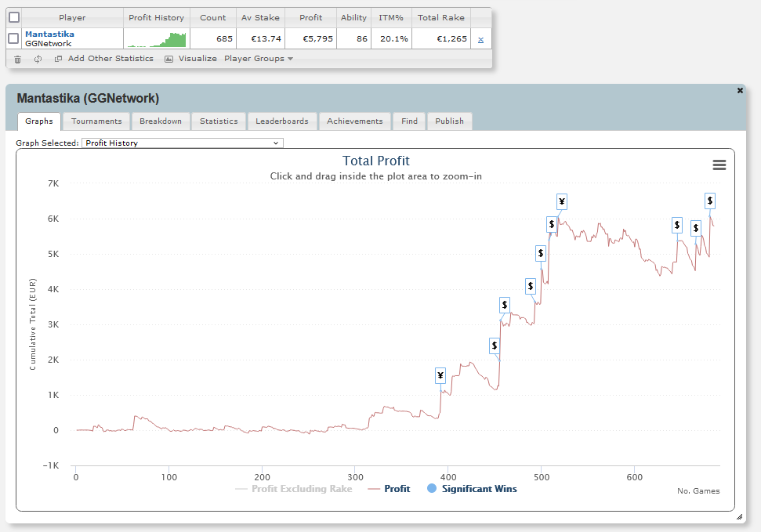Viewport: 761px width, 532px height.
Task: Expand the Player Groups dropdown
Action: (x=258, y=59)
